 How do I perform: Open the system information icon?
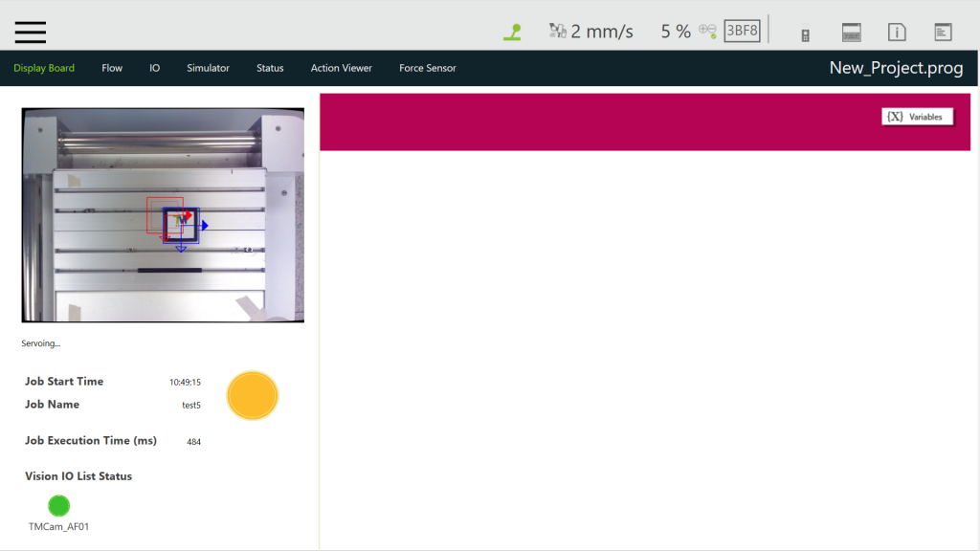pos(897,33)
